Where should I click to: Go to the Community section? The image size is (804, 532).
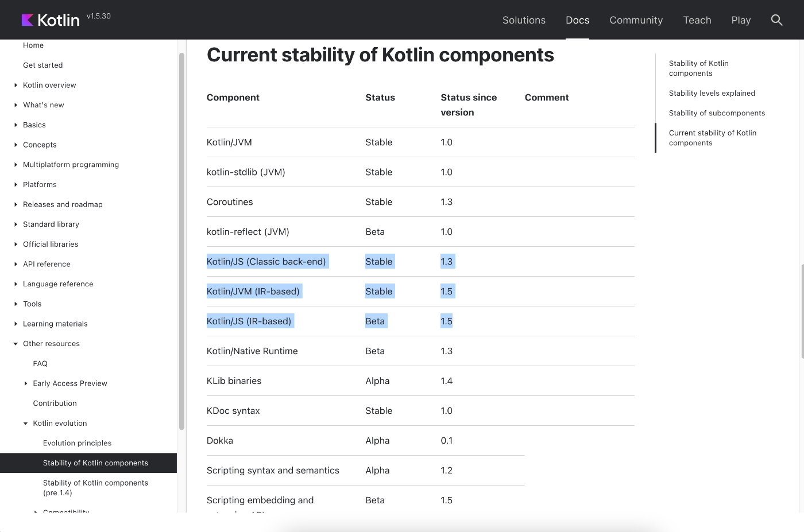click(x=636, y=20)
